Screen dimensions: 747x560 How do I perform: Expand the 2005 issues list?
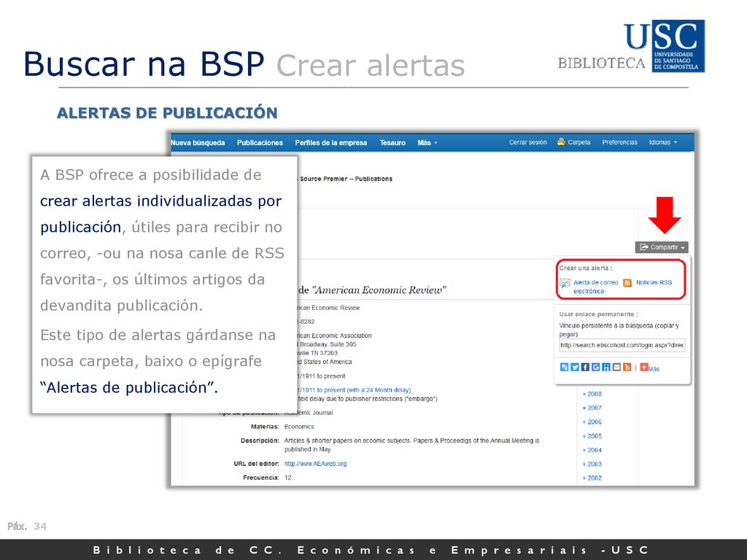coord(592,436)
